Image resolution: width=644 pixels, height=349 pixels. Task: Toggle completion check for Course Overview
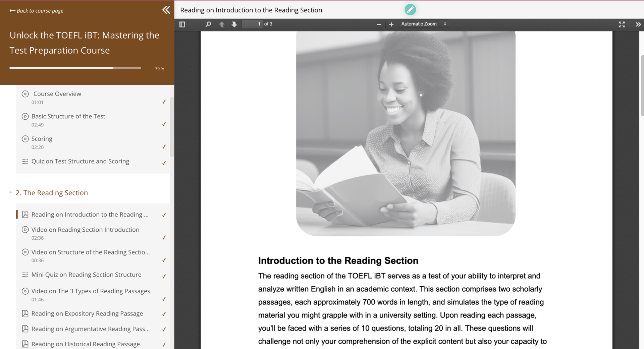164,102
